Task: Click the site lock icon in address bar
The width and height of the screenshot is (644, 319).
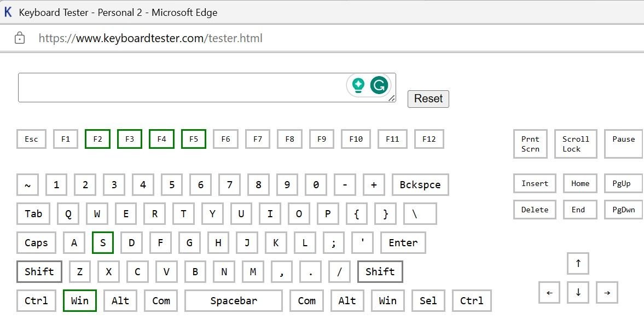Action: [x=20, y=38]
